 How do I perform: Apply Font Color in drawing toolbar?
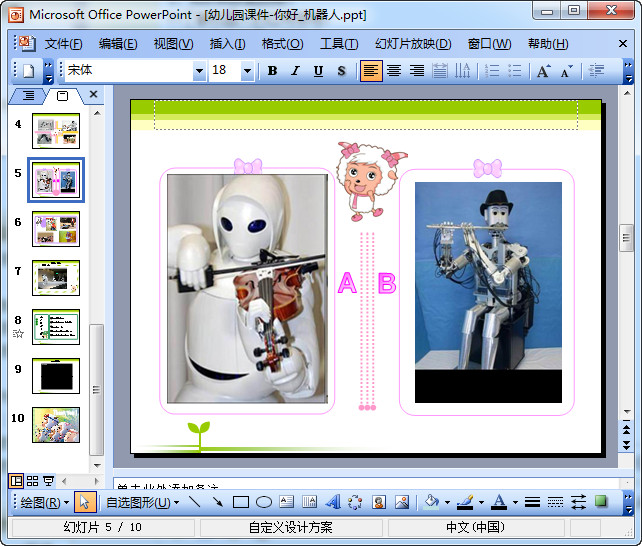pyautogui.click(x=499, y=502)
